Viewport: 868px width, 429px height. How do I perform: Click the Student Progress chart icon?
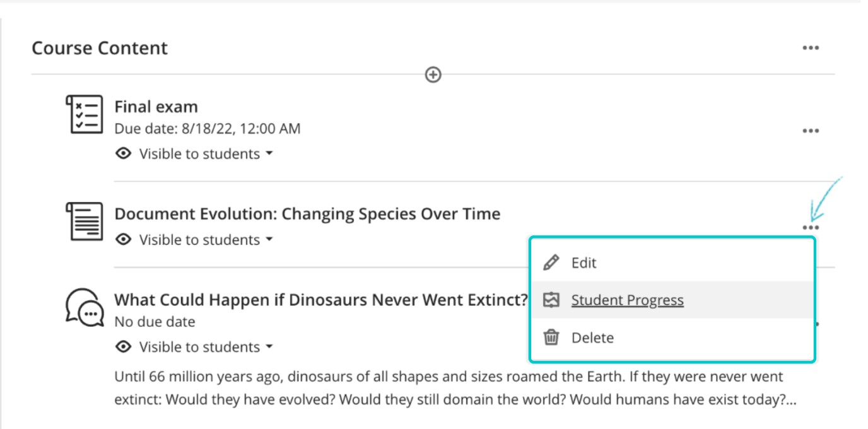551,300
